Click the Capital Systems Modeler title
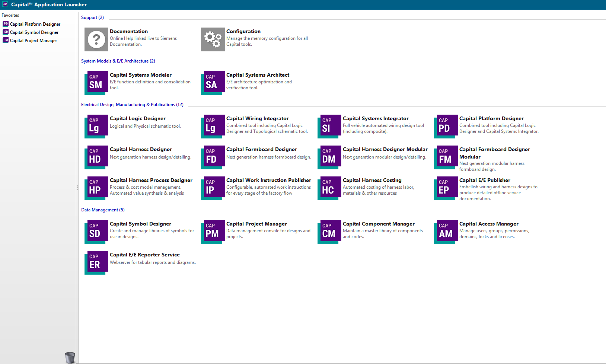The height and width of the screenshot is (364, 606). (141, 75)
